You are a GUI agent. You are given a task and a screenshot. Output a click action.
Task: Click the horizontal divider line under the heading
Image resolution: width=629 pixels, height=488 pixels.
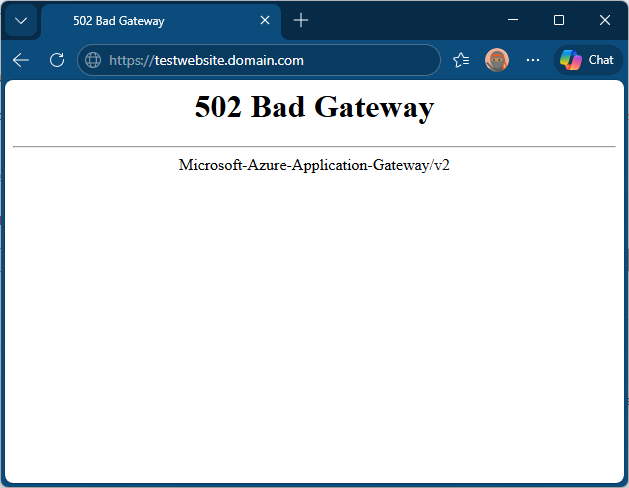pos(314,147)
